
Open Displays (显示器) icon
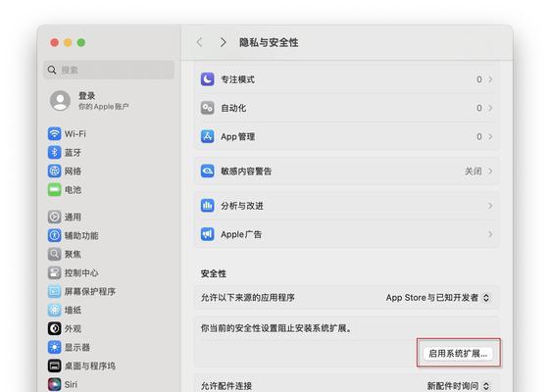click(x=54, y=348)
